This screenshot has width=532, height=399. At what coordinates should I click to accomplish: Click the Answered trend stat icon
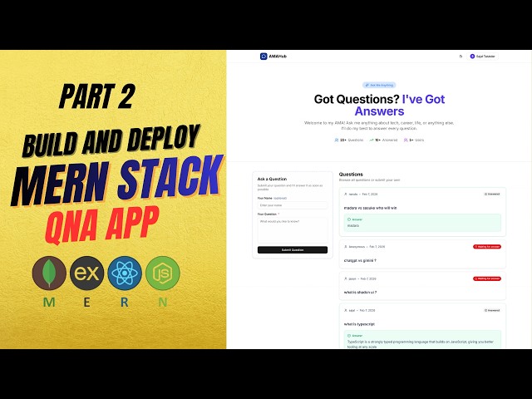pos(372,140)
